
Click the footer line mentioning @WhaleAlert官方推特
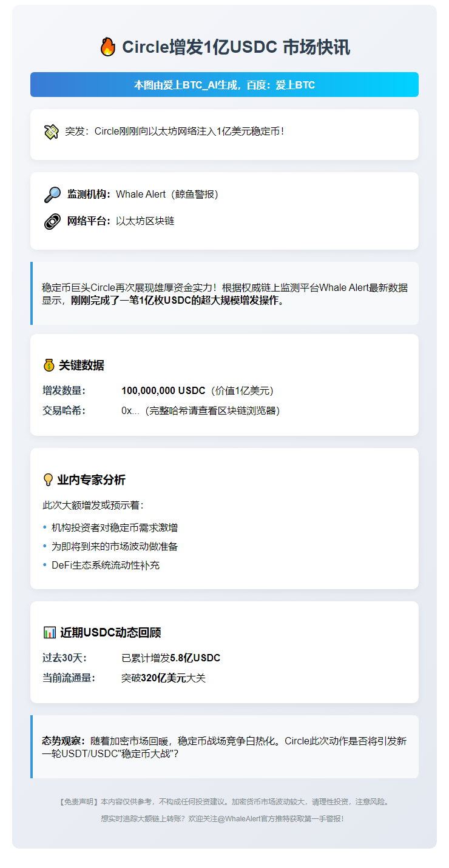(x=223, y=819)
